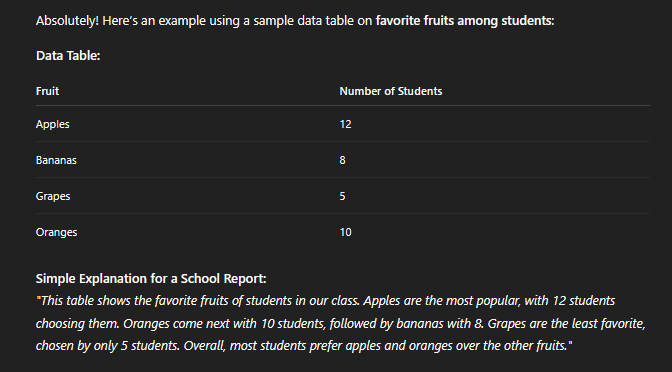This screenshot has width=672, height=372.
Task: Select the Apples table cell
Action: tap(53, 124)
